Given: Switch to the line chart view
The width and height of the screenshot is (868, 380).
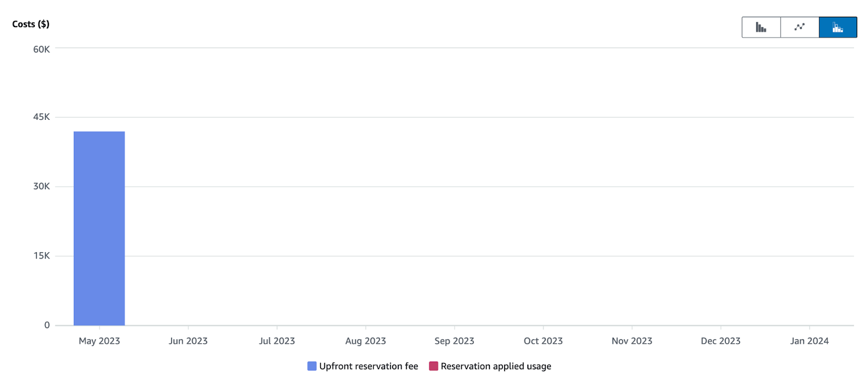Looking at the screenshot, I should tap(800, 27).
